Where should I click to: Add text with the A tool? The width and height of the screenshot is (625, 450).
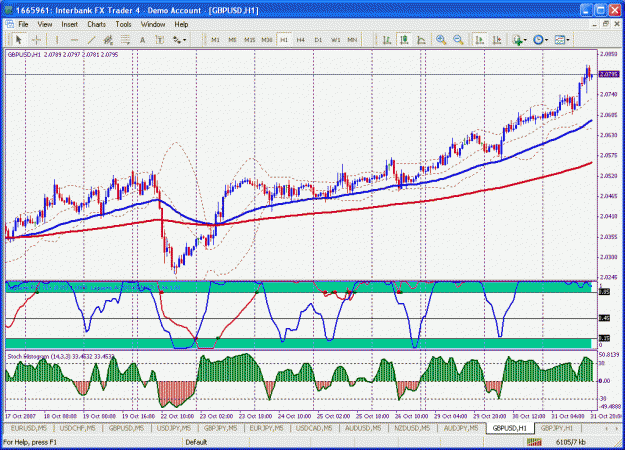142,40
